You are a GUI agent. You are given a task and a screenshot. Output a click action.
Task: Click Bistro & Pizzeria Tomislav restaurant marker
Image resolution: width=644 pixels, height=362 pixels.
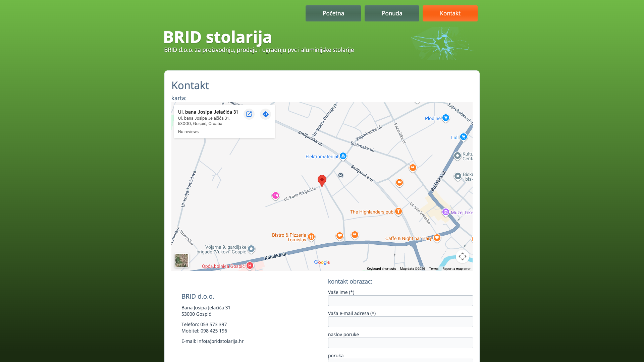click(x=311, y=237)
